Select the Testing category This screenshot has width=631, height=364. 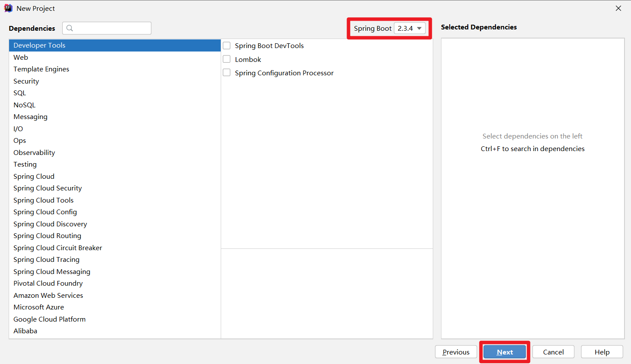(x=115, y=164)
